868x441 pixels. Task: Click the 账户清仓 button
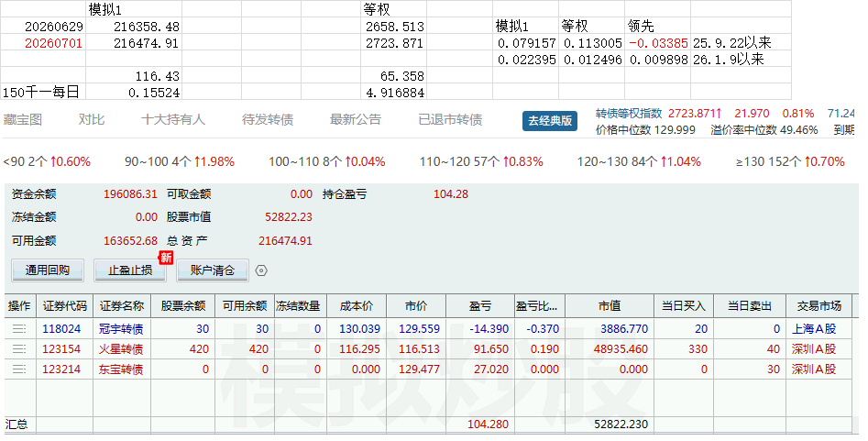[213, 270]
